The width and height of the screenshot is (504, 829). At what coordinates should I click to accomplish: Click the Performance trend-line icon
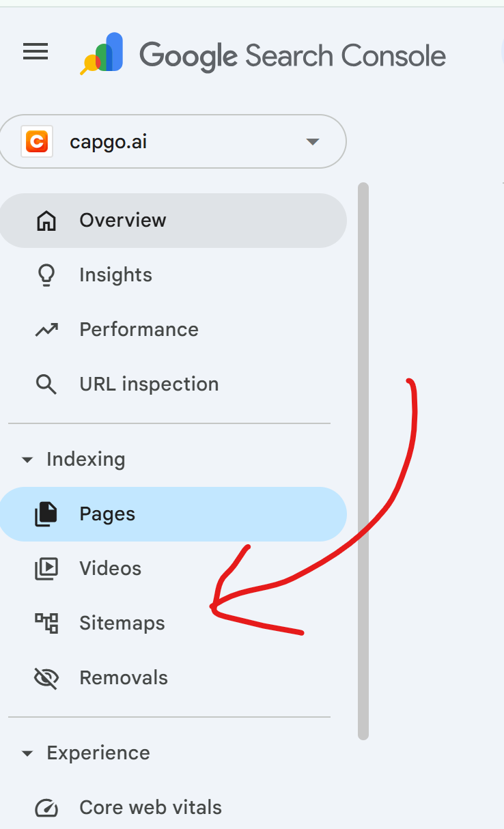click(x=46, y=330)
